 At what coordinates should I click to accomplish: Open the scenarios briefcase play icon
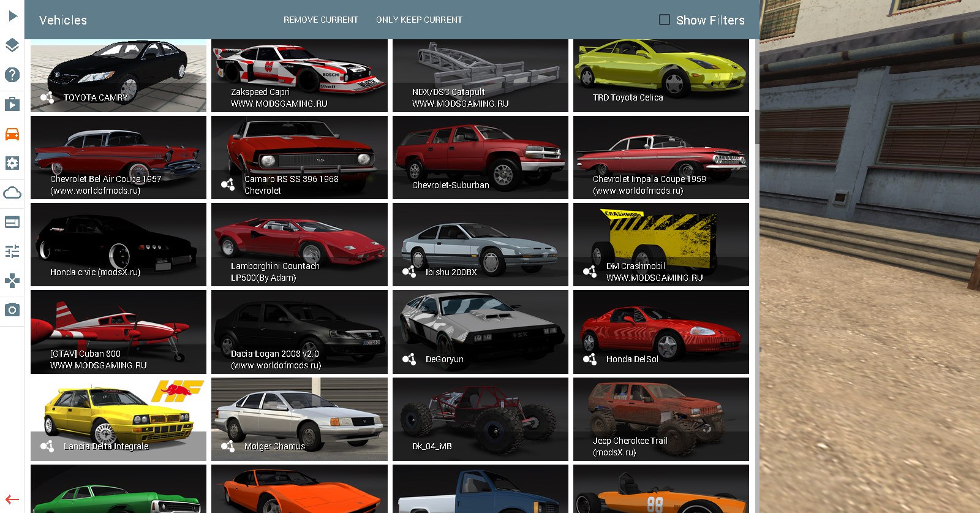pyautogui.click(x=12, y=104)
